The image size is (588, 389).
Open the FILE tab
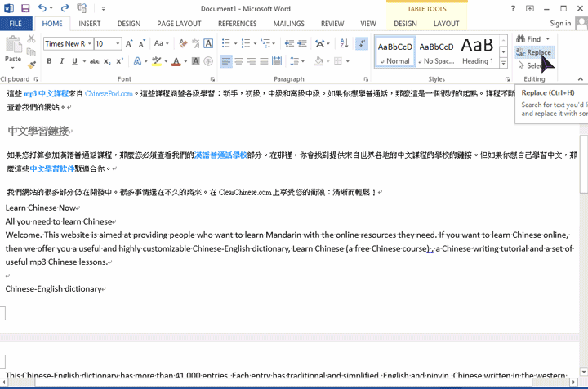[x=16, y=24]
